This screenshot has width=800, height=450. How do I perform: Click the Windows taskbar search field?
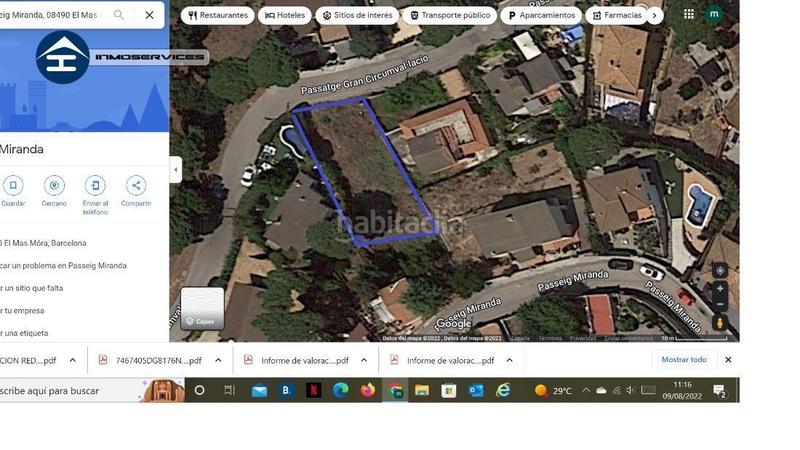coord(69,391)
